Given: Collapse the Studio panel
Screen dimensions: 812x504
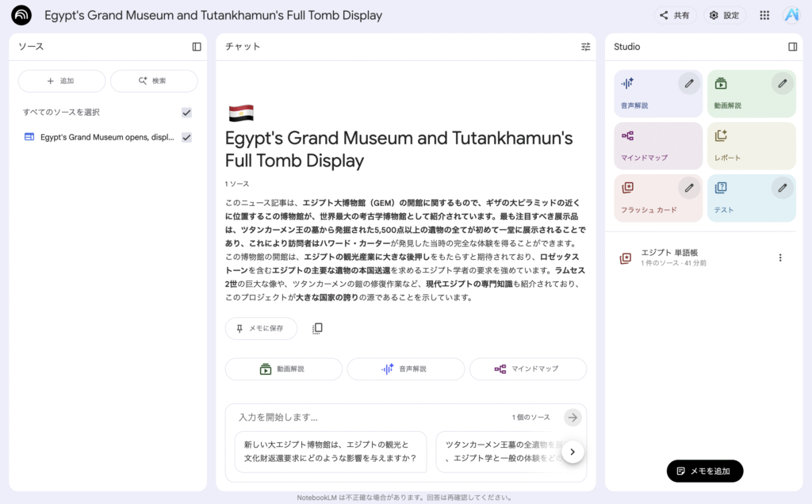Looking at the screenshot, I should point(792,47).
